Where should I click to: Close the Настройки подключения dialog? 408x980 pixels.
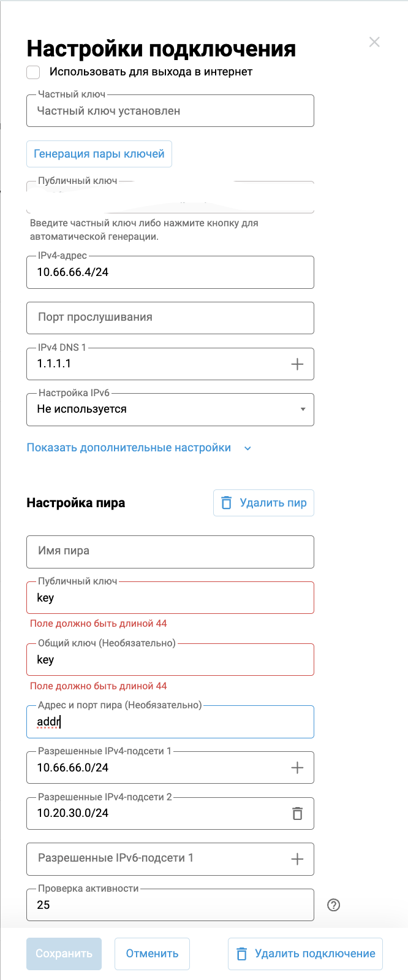point(374,42)
